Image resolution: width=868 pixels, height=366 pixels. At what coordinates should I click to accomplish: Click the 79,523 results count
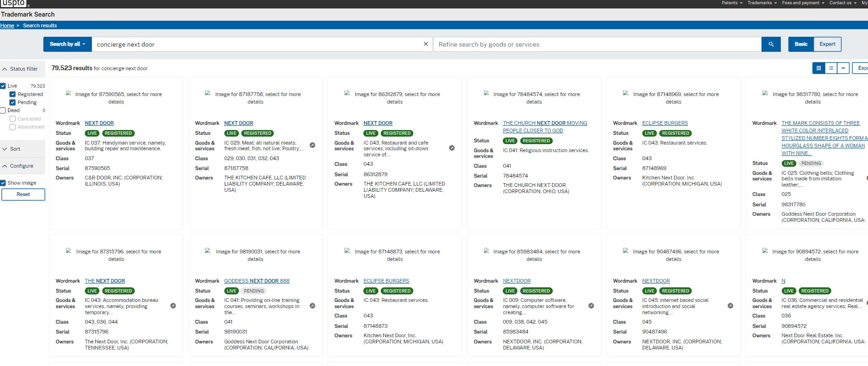72,68
